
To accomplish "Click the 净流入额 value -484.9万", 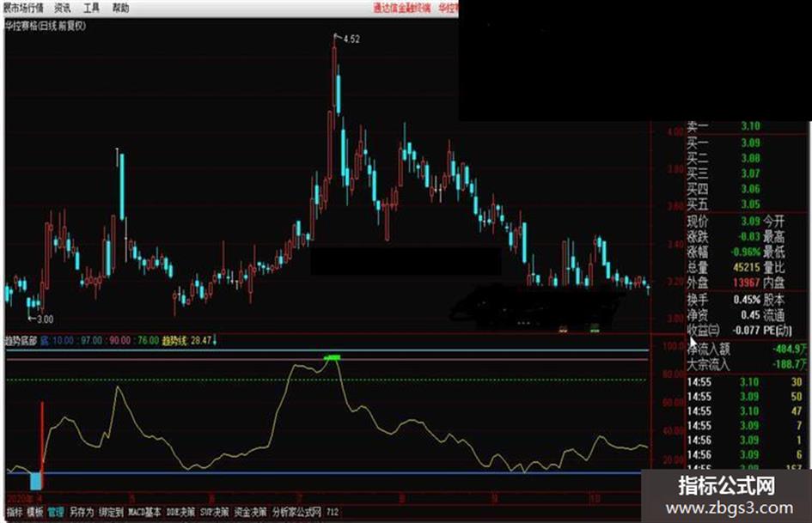I will [x=789, y=349].
